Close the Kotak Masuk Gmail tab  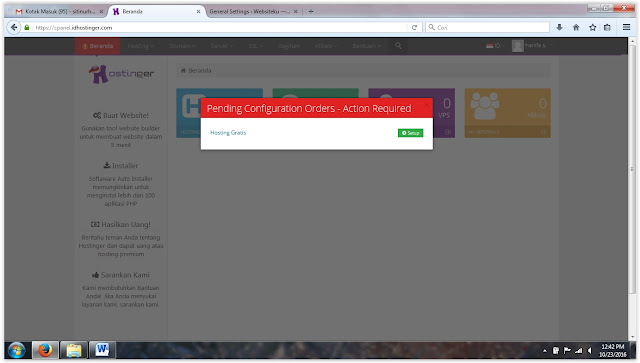coord(101,12)
